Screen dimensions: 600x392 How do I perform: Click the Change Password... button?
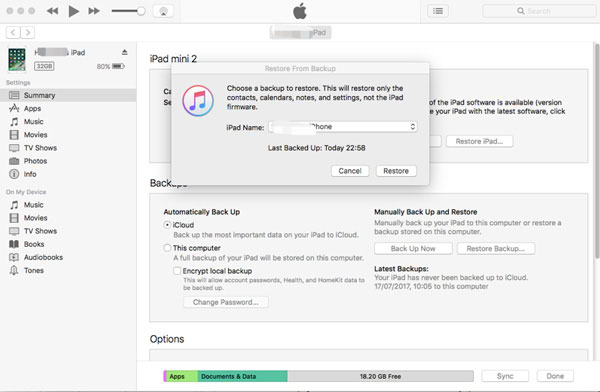point(226,302)
